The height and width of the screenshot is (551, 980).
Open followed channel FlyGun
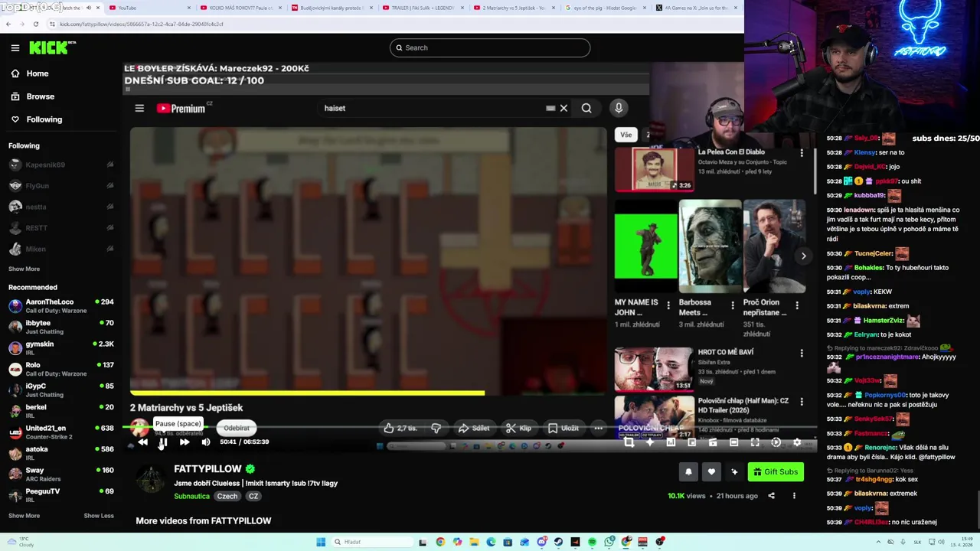coord(61,186)
